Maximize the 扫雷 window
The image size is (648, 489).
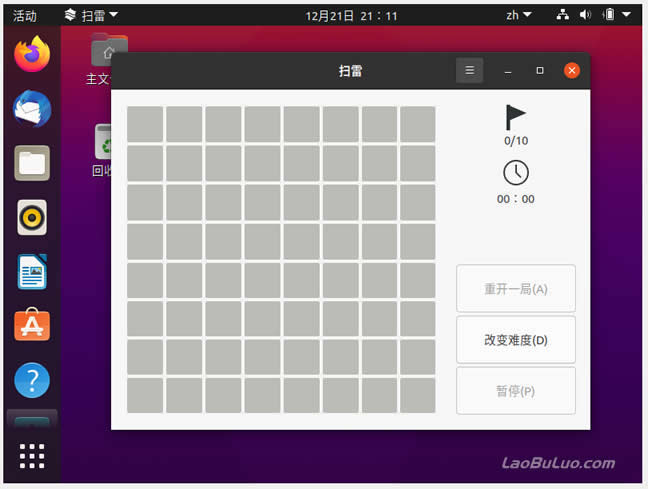tap(540, 70)
